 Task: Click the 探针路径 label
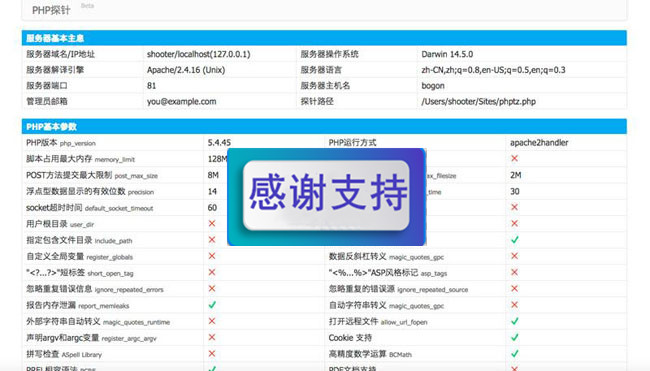pos(317,102)
